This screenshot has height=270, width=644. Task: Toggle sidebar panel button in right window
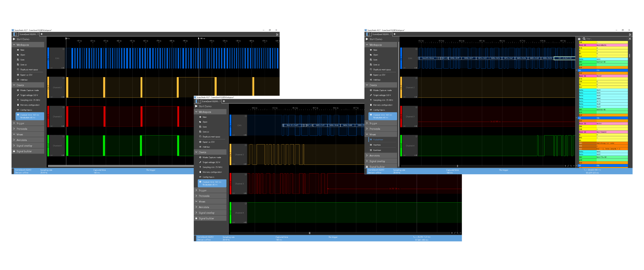tap(368, 34)
